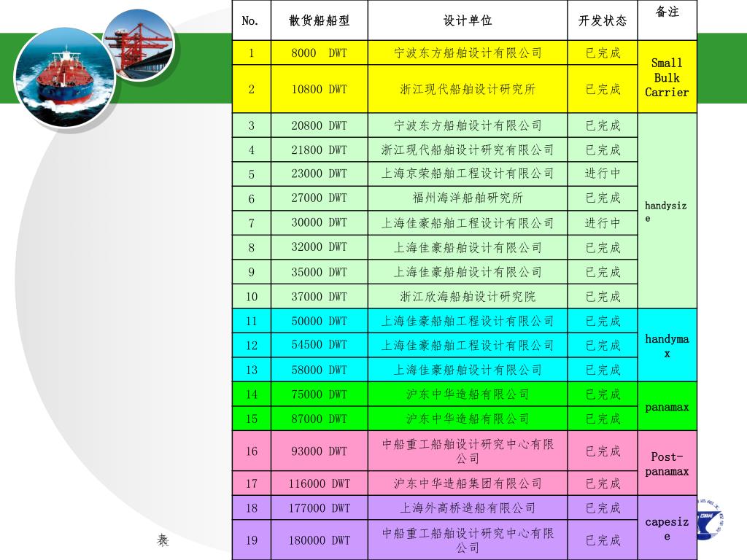747x560 pixels.
Task: Click the '23000 DWT' cell
Action: (320, 174)
